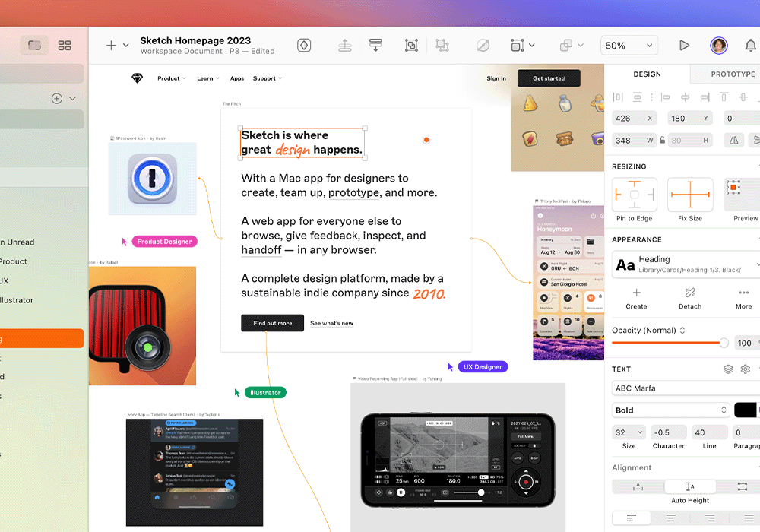Click the Sign In link
Image resolution: width=760 pixels, height=532 pixels.
[496, 78]
